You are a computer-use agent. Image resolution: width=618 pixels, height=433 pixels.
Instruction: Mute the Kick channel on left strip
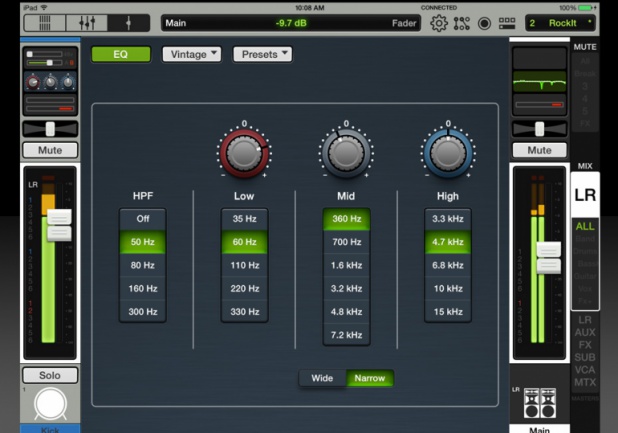click(50, 150)
